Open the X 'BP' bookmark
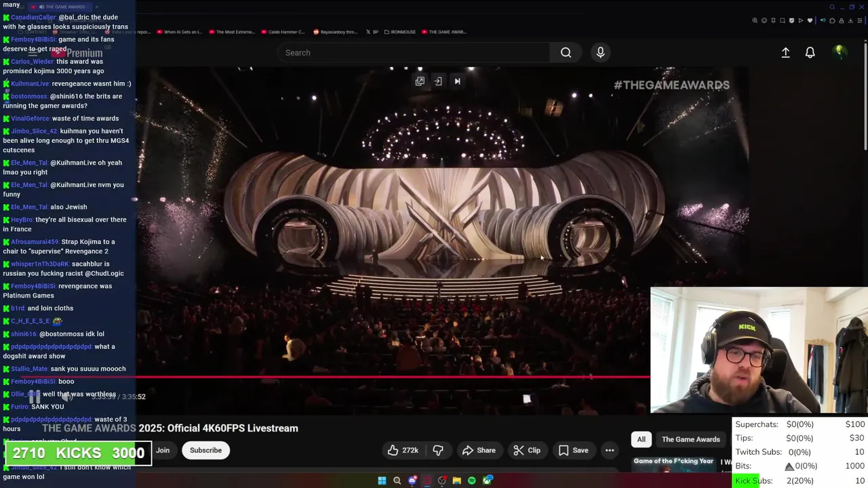This screenshot has height=488, width=868. (x=372, y=32)
